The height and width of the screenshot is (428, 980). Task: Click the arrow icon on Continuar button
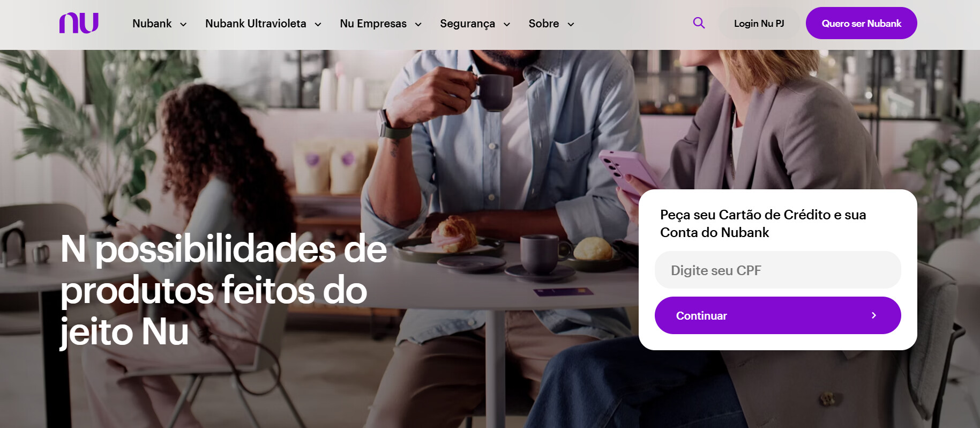[x=873, y=315]
